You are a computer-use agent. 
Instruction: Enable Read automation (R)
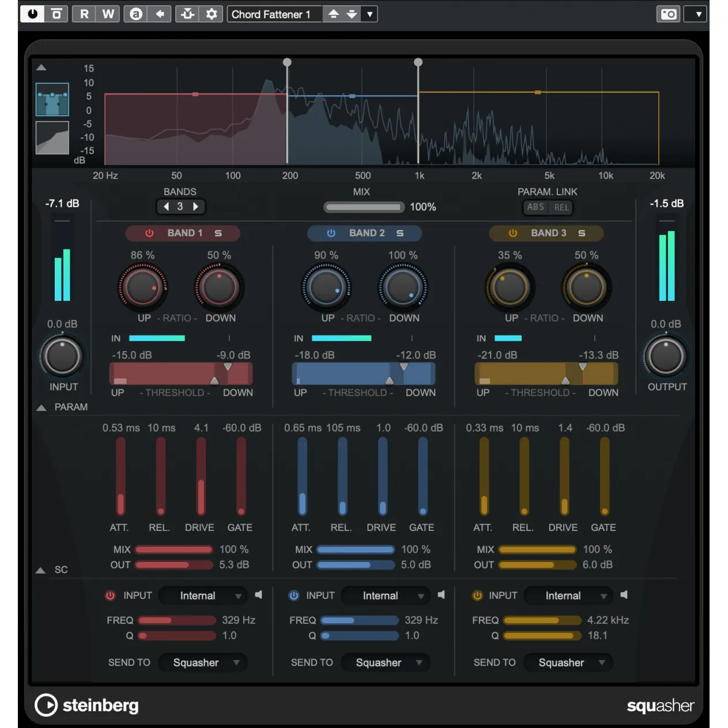point(84,14)
